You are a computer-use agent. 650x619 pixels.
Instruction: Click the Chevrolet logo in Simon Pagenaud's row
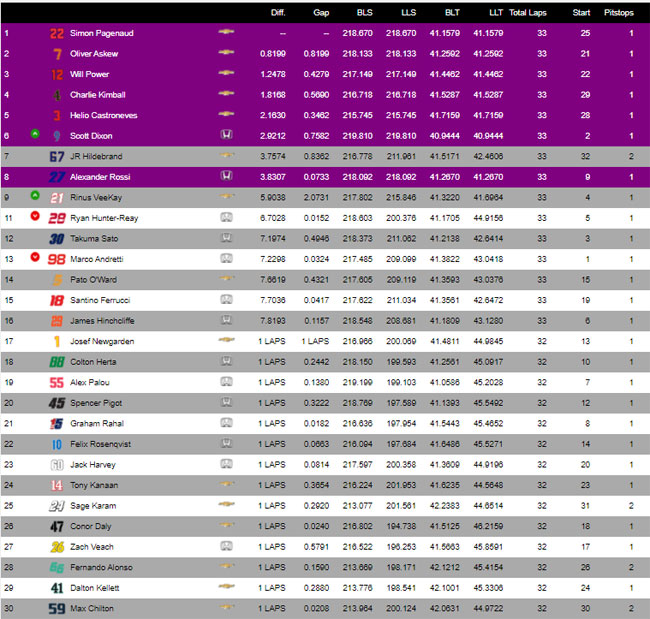[x=226, y=32]
